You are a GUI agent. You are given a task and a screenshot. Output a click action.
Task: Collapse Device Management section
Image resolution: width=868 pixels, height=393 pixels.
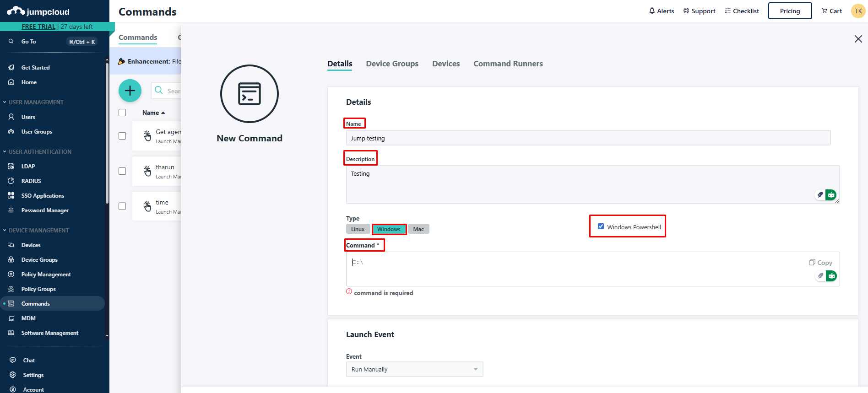click(x=36, y=230)
